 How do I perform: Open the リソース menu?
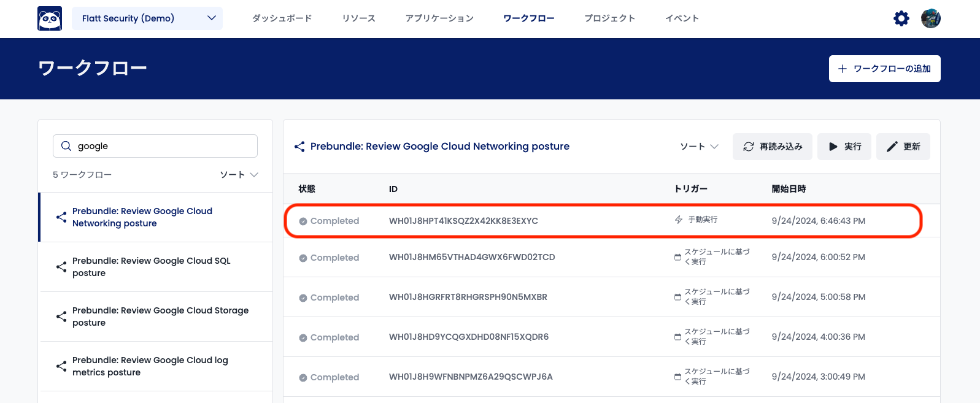tap(359, 18)
